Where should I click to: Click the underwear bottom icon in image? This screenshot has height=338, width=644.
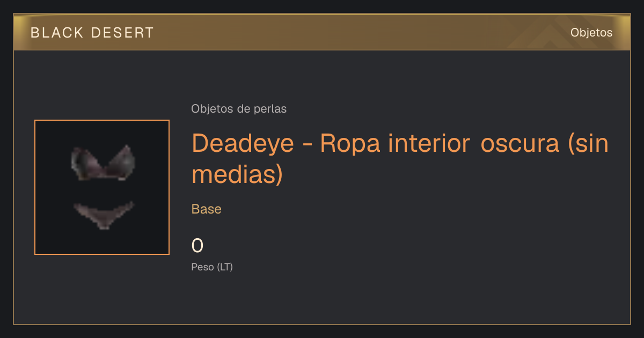[104, 215]
